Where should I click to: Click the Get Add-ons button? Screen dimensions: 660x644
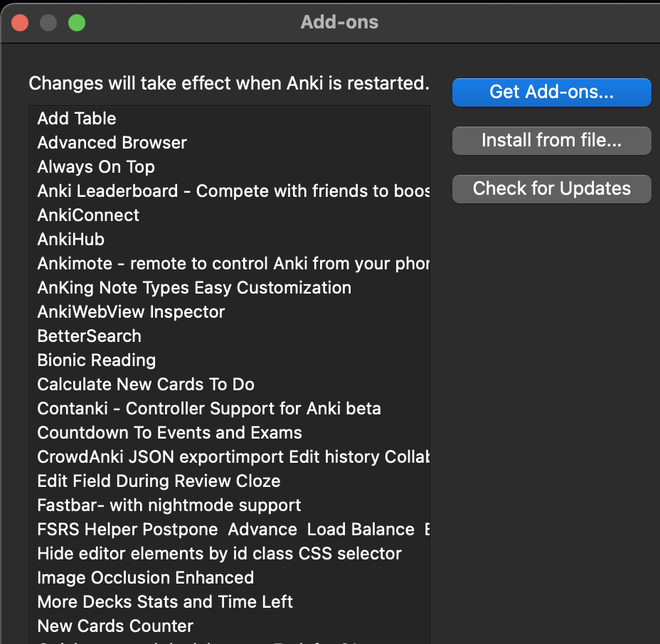pos(551,92)
